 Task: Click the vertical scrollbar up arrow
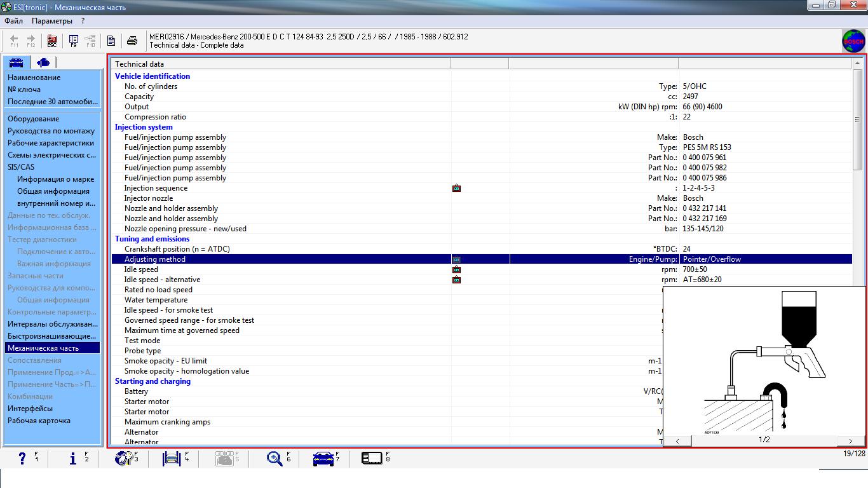pos(857,64)
